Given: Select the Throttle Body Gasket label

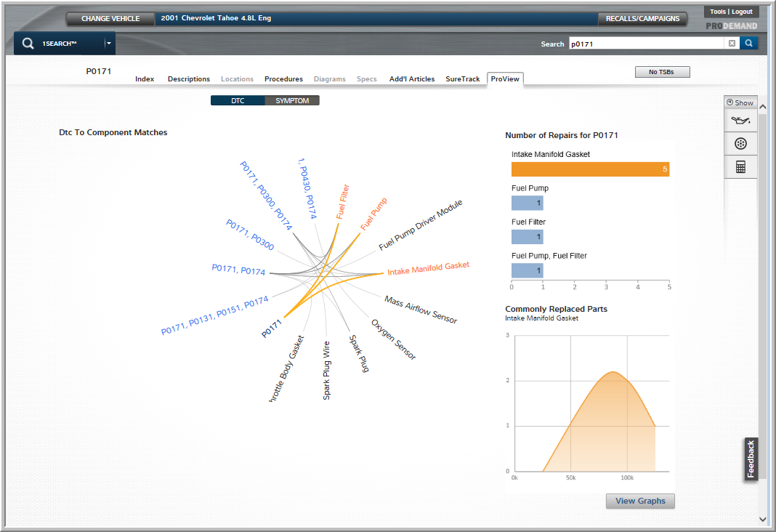Looking at the screenshot, I should click(287, 368).
